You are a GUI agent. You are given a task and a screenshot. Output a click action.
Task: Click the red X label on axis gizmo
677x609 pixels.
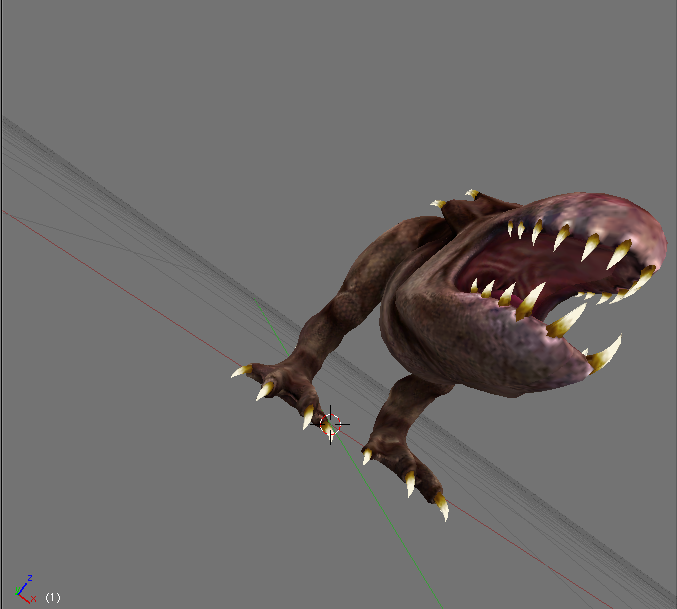tap(33, 599)
